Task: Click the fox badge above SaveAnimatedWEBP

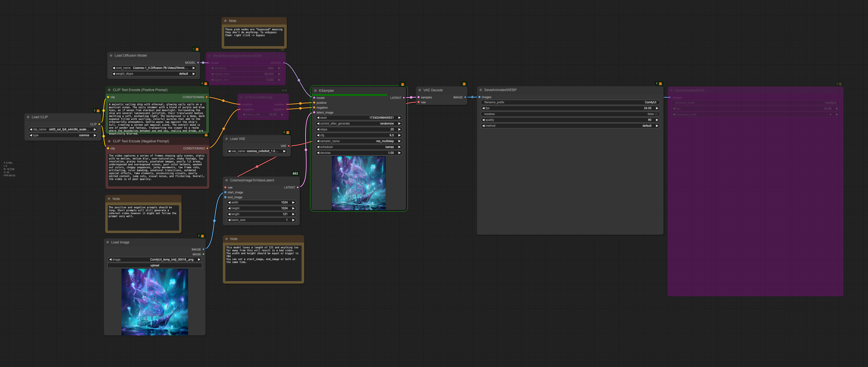Action: pos(660,84)
